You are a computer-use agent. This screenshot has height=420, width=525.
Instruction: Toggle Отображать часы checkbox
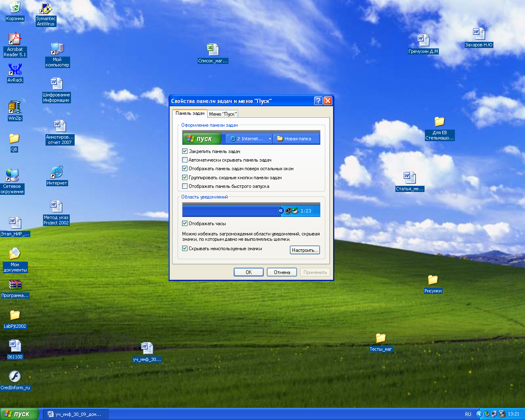[x=185, y=224]
